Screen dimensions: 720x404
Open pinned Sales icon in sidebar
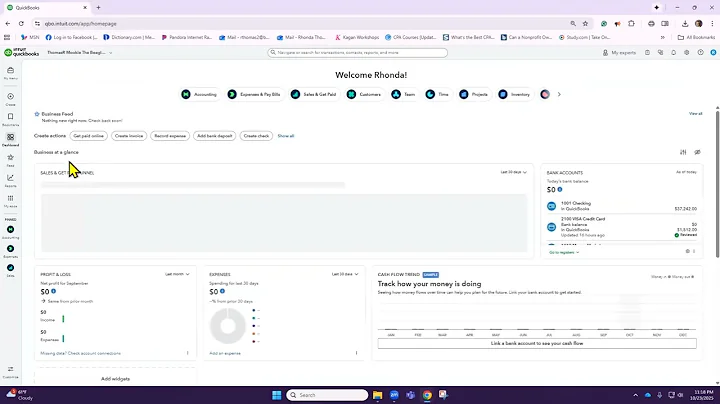coord(11,270)
